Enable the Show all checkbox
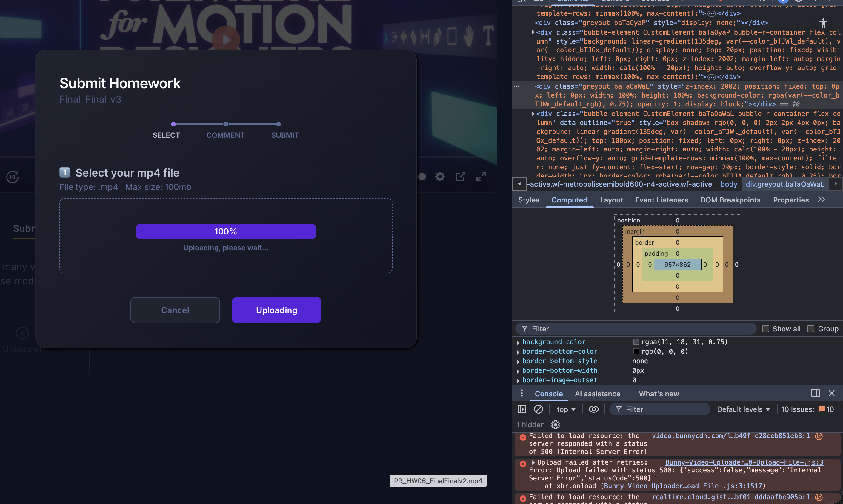The height and width of the screenshot is (504, 843). 765,329
